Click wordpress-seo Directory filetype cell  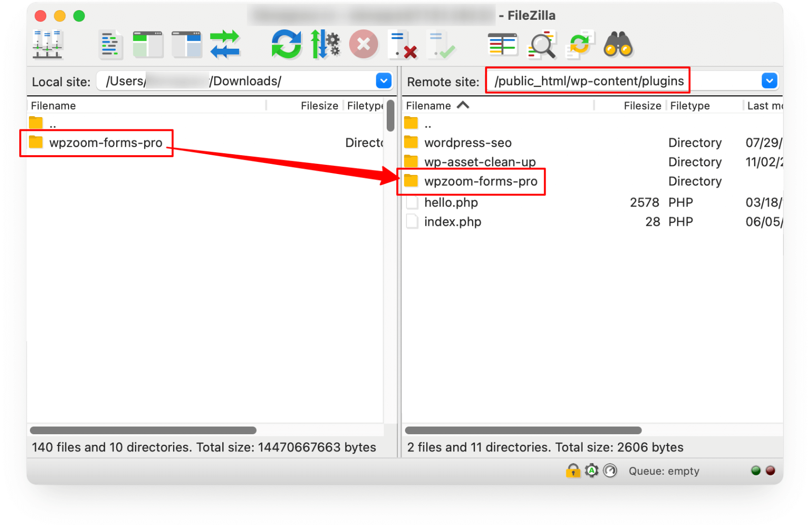(695, 143)
